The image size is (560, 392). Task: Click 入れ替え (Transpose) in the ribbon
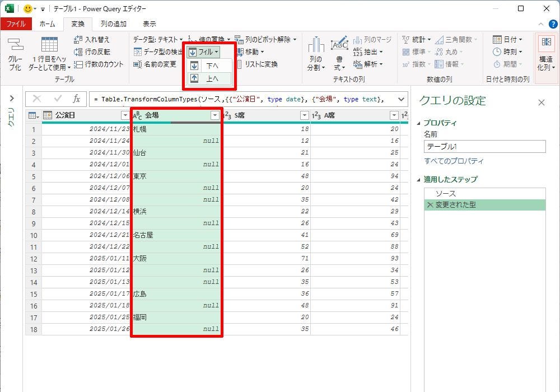[x=92, y=39]
